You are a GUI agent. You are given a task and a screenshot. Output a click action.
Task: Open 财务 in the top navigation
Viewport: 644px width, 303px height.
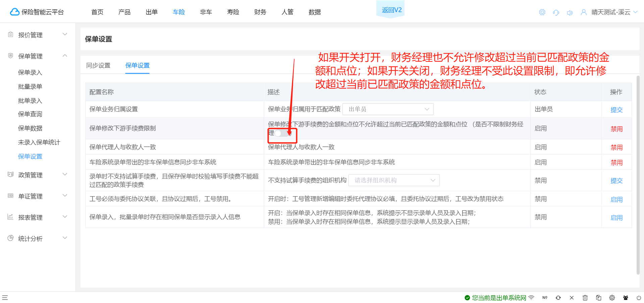pyautogui.click(x=260, y=12)
